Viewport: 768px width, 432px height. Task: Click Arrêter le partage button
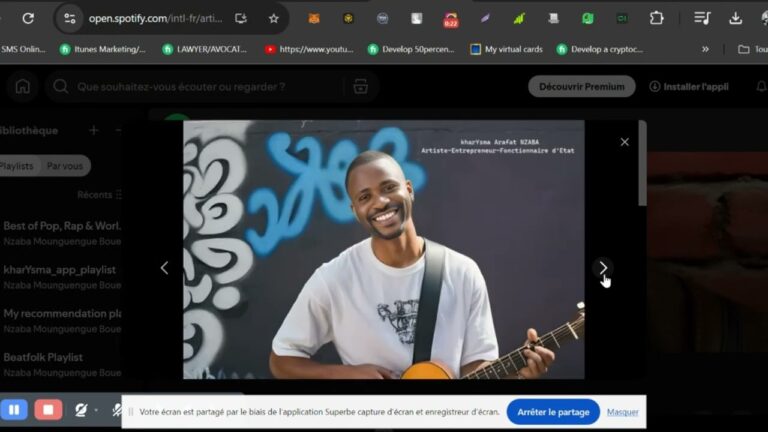pyautogui.click(x=553, y=412)
